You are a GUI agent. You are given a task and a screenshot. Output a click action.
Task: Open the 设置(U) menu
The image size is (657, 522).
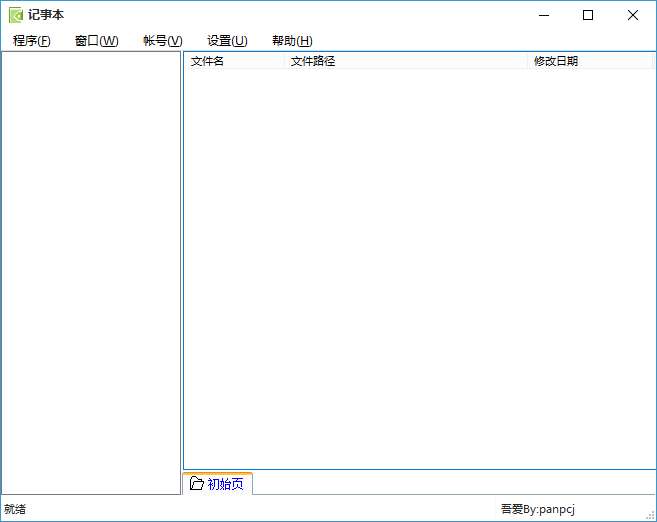click(x=227, y=41)
